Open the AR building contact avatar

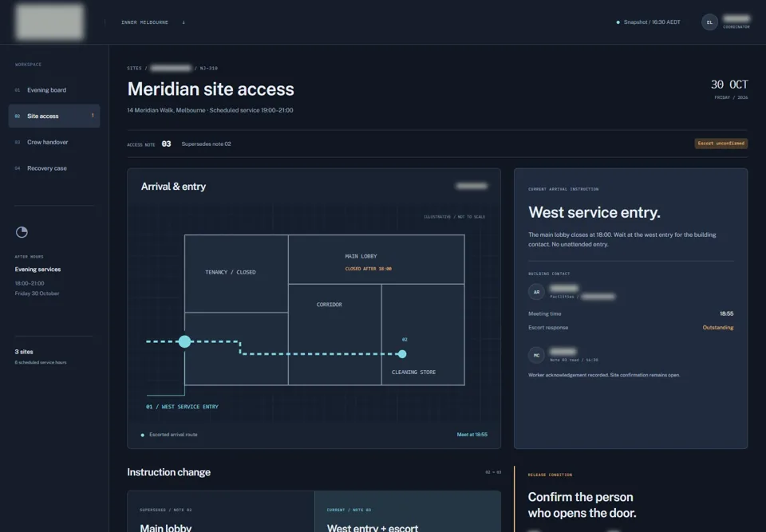click(536, 292)
